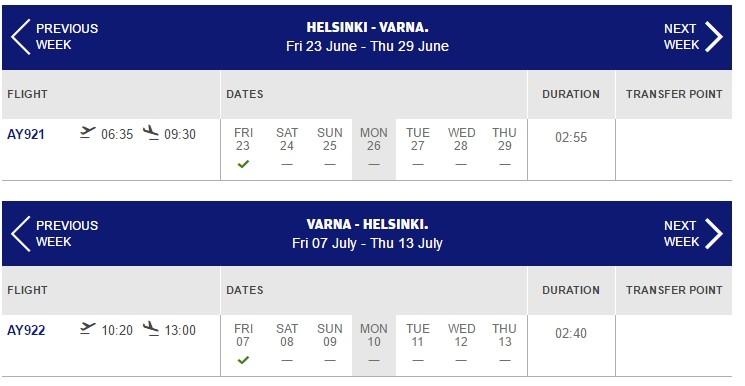Click the left arrow for Helsinki - Varna previous week
745x386 pixels.
pos(20,37)
